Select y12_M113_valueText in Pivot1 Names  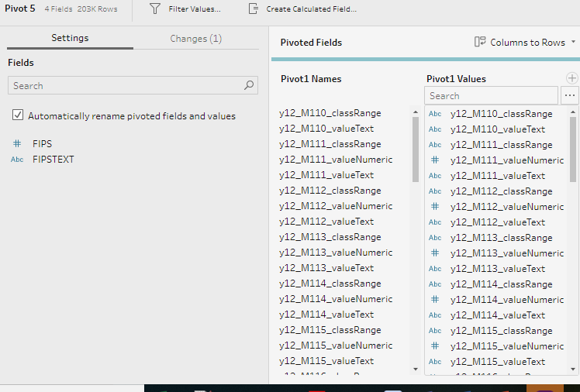(326, 268)
